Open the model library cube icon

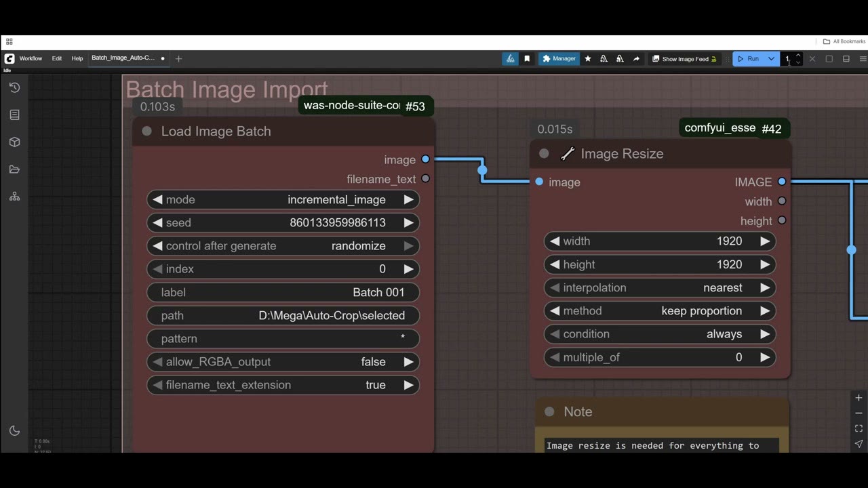coord(14,142)
